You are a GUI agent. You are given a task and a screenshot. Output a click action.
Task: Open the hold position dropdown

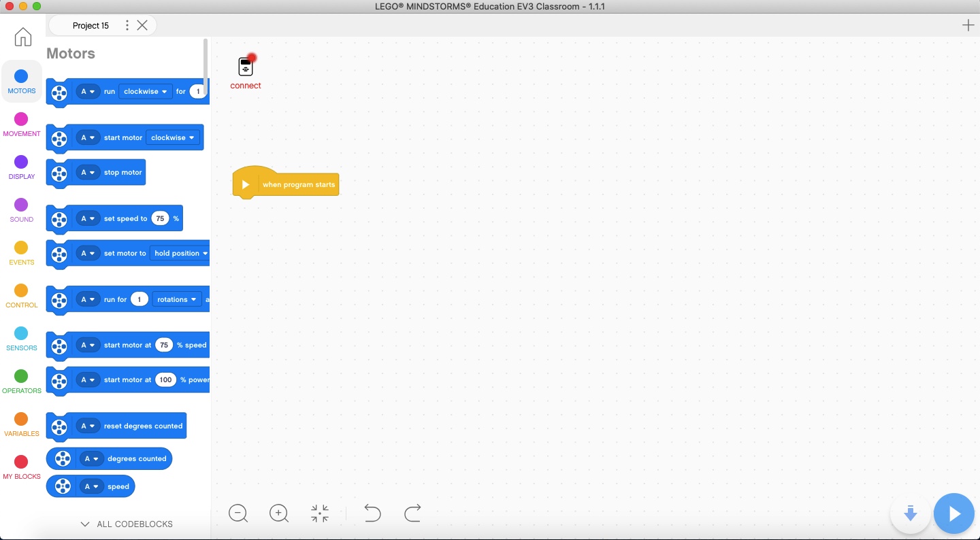coord(180,253)
